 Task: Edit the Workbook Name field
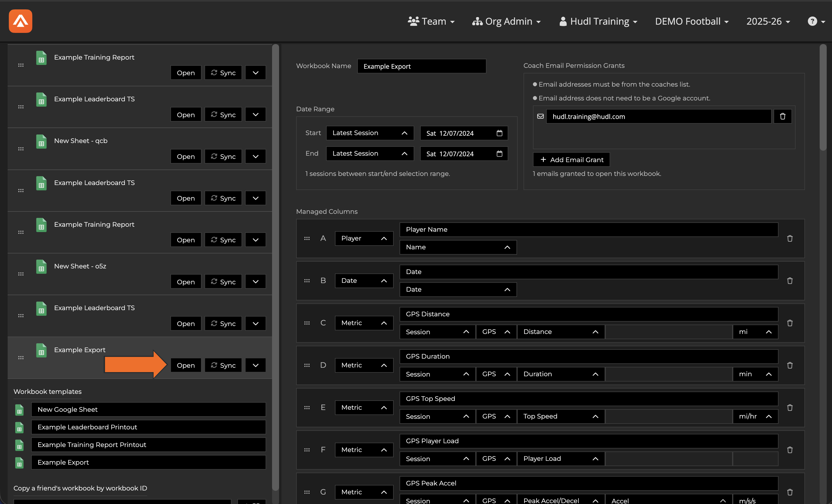pos(422,66)
